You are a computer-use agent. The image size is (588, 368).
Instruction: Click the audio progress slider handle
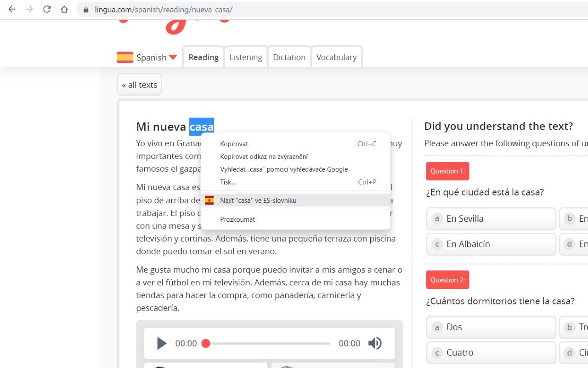(206, 344)
